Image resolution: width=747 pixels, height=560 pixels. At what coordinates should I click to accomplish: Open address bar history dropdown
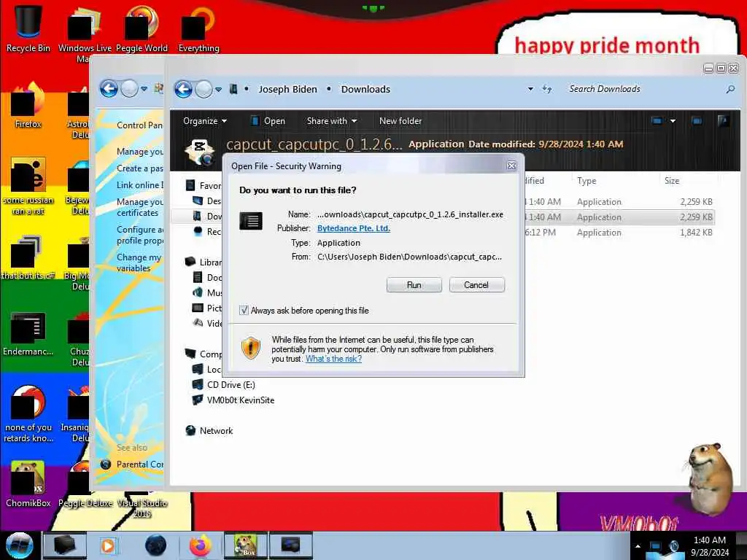(x=530, y=89)
